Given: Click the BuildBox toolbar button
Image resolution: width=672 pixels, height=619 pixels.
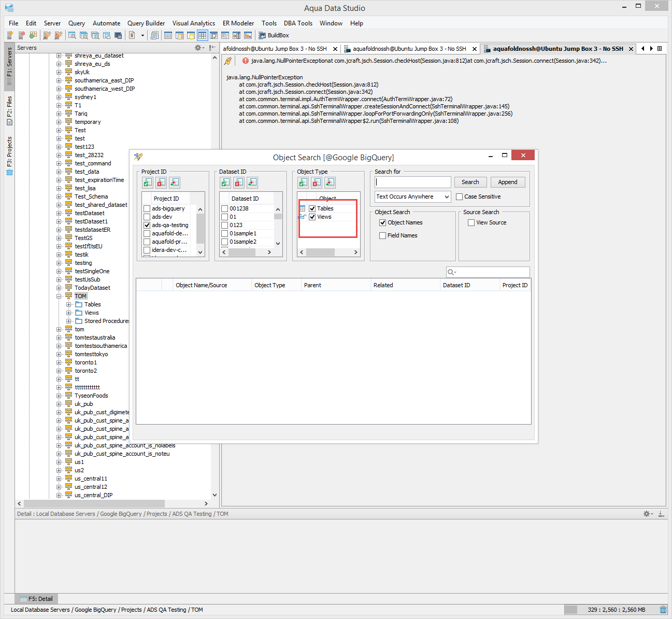Looking at the screenshot, I should point(274,35).
